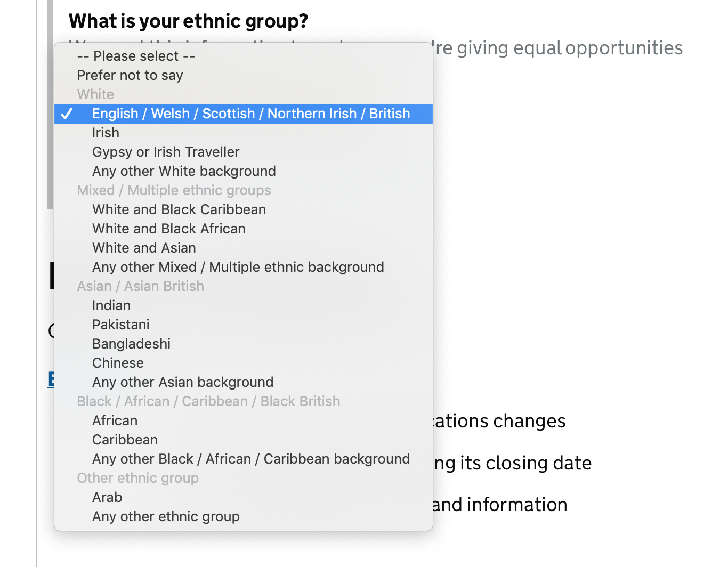Pick 'Bangladeshi' as your ethnic group
The height and width of the screenshot is (567, 728).
pos(131,344)
